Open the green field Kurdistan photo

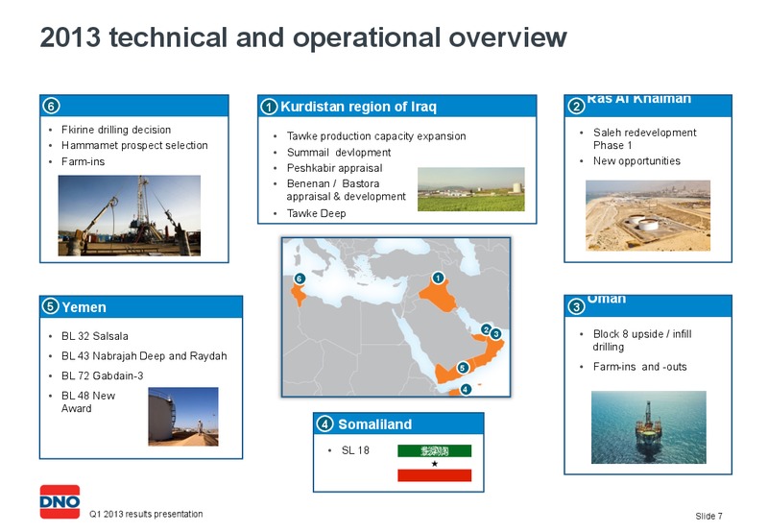[471, 189]
